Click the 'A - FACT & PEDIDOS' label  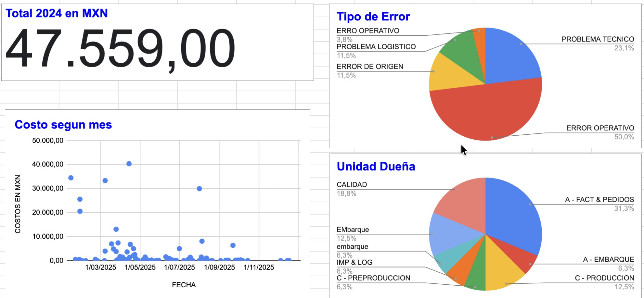[599, 200]
